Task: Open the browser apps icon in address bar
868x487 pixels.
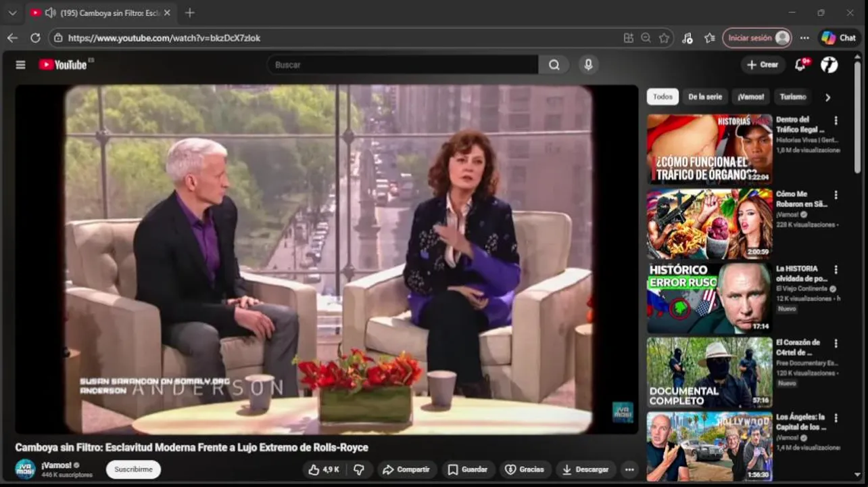Action: pyautogui.click(x=629, y=38)
